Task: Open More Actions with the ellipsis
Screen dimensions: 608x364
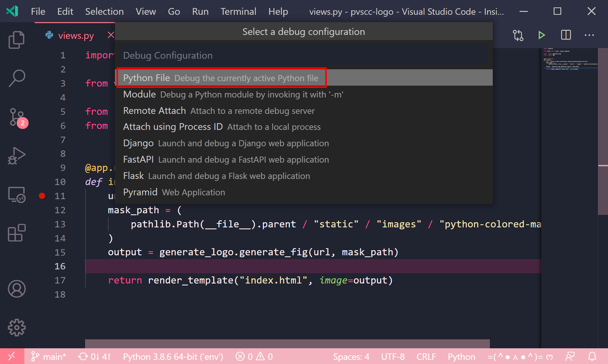Action: [589, 35]
